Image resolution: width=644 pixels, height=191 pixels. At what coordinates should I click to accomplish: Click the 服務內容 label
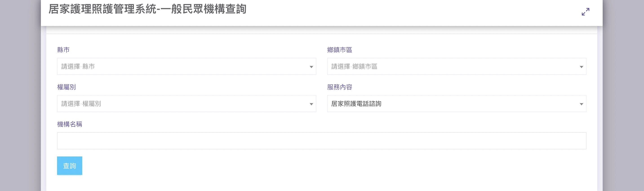[x=340, y=87]
